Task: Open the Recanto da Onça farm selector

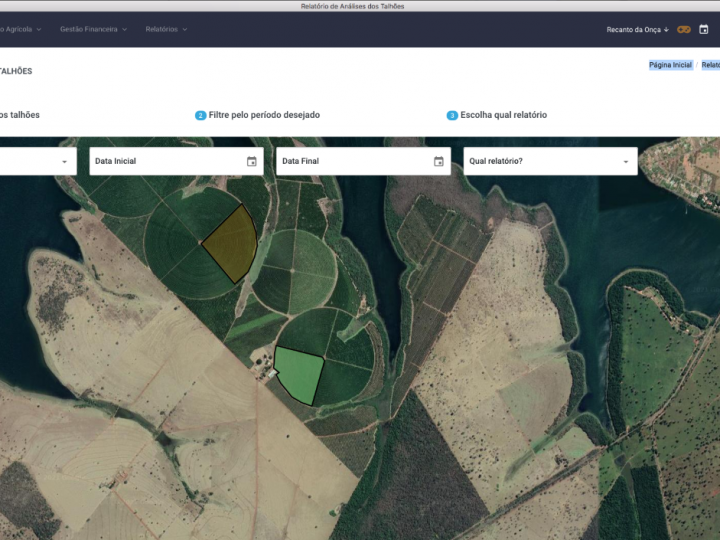Action: coord(637,29)
